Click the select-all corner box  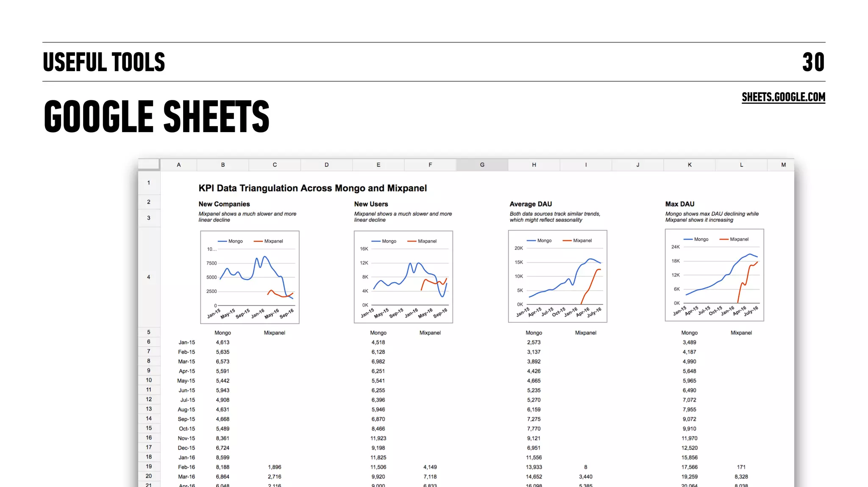click(x=149, y=165)
